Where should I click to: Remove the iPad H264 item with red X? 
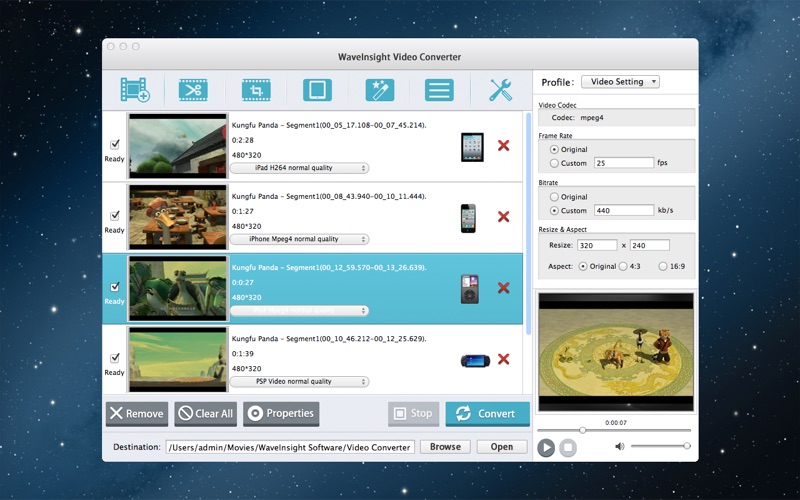[504, 145]
